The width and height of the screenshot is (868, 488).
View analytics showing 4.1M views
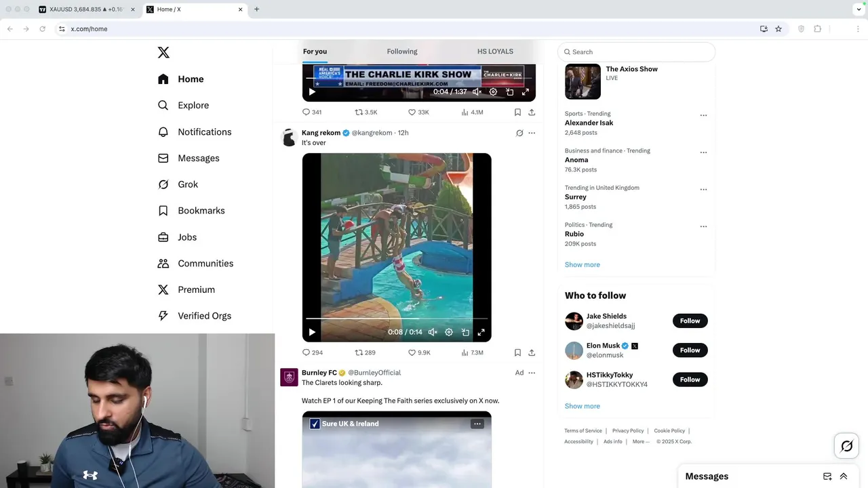pos(472,112)
